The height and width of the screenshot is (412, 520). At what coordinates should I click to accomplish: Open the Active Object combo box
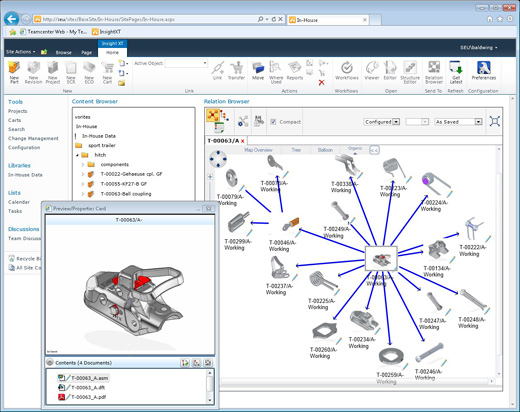[186, 63]
